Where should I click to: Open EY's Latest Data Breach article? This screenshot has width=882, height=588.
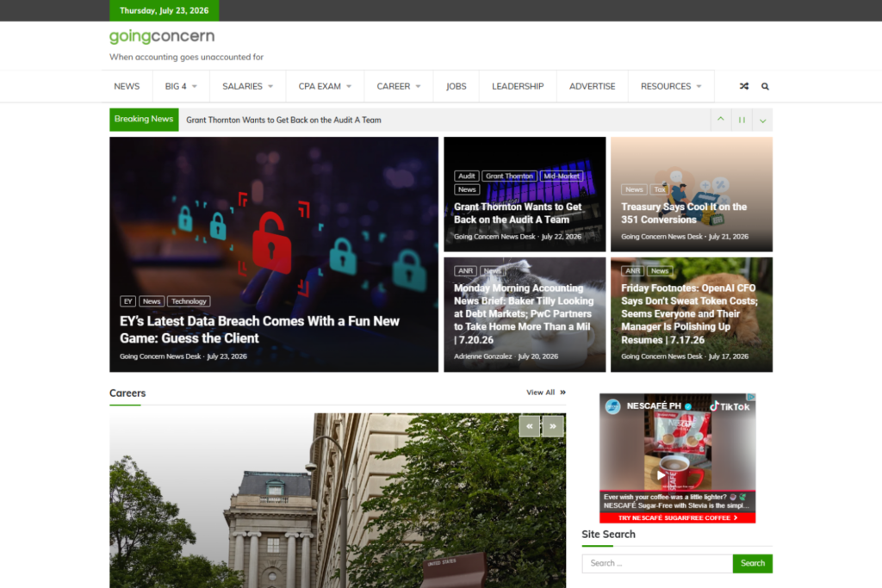click(259, 330)
